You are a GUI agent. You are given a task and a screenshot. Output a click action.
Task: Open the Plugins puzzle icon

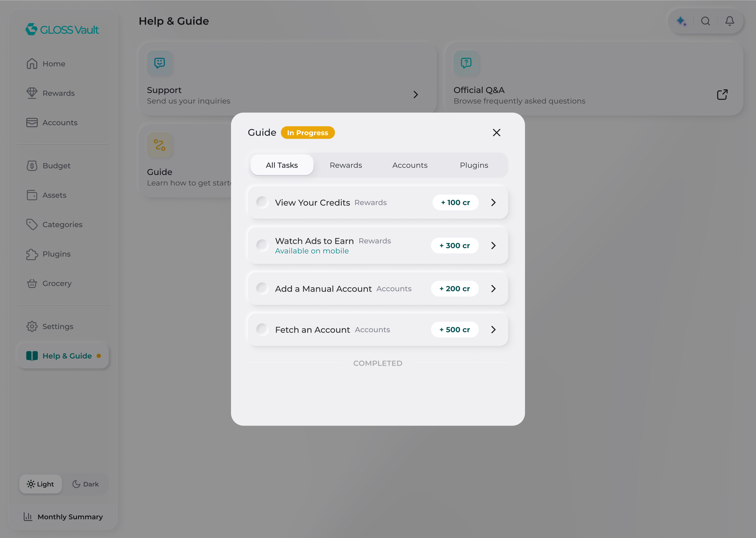[32, 254]
